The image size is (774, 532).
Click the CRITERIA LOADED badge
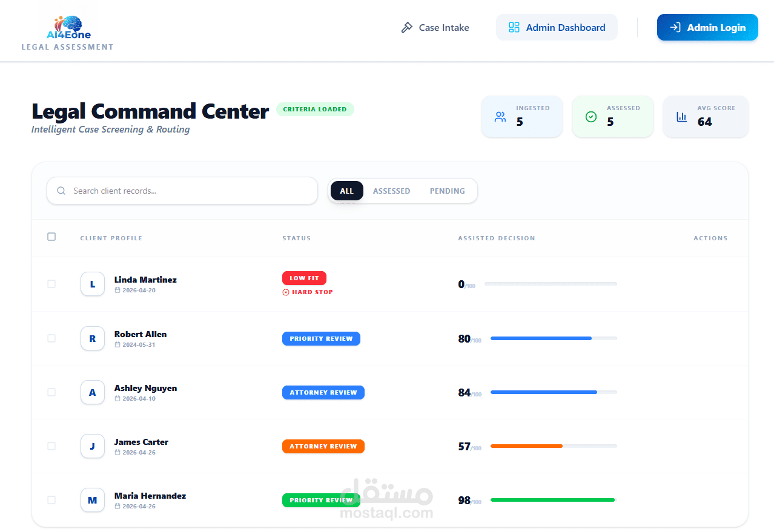pos(315,110)
